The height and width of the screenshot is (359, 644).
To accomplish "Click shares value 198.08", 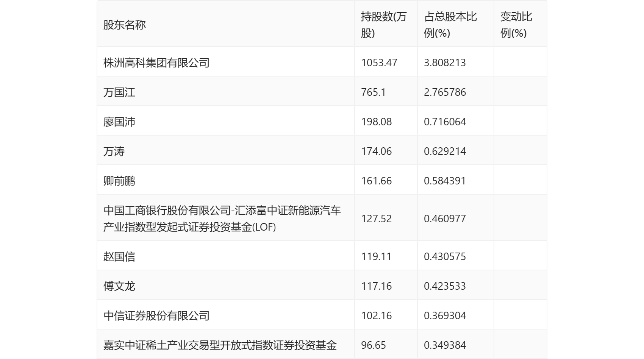I will [x=377, y=122].
